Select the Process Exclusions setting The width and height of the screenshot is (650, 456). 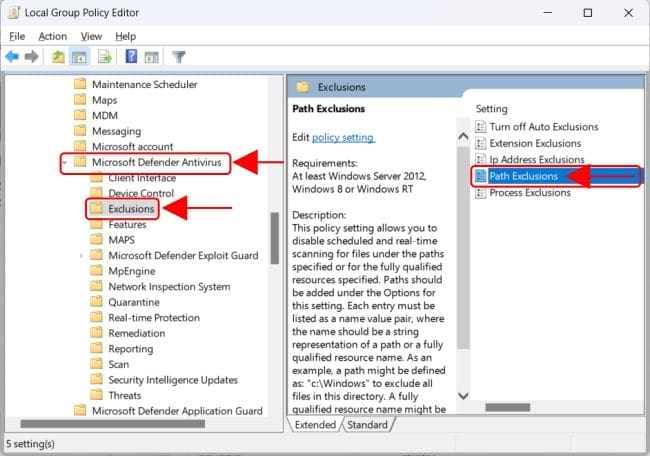(x=529, y=192)
